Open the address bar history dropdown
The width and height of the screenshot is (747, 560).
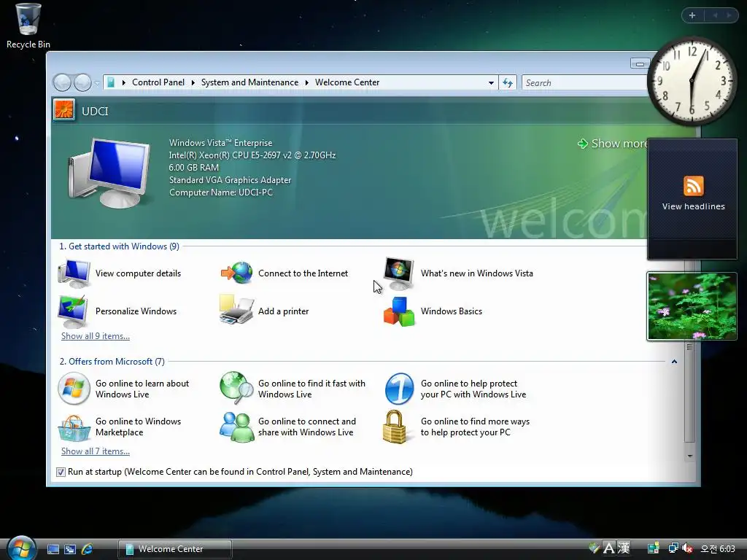point(491,83)
